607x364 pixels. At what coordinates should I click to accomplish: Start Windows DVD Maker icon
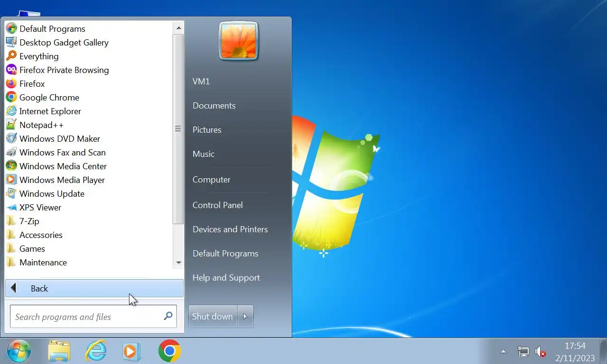pos(11,138)
